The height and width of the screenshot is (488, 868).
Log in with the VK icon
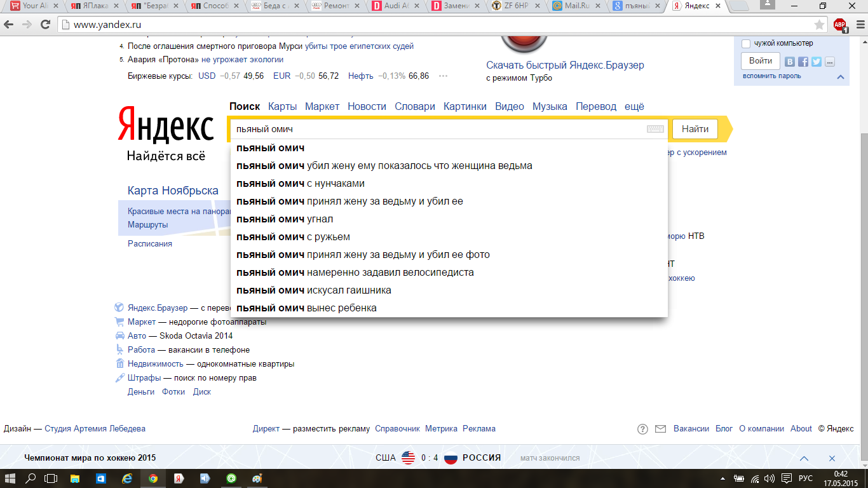pos(790,62)
